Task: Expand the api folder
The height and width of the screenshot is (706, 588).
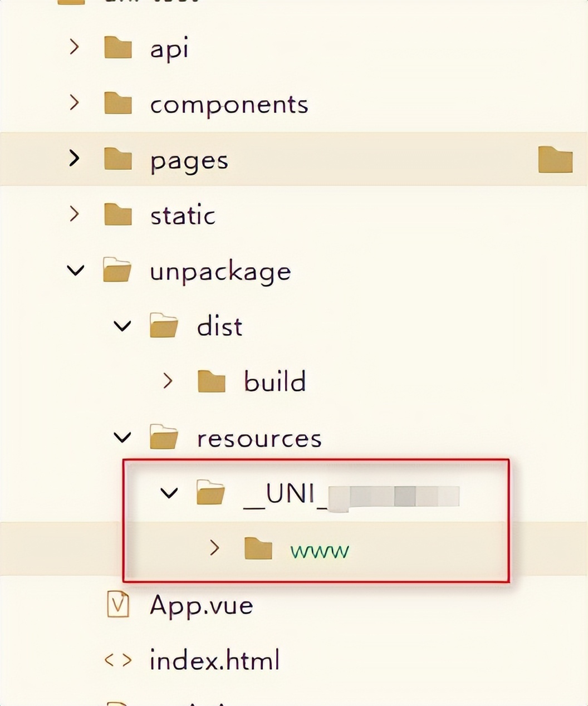Action: [x=74, y=49]
